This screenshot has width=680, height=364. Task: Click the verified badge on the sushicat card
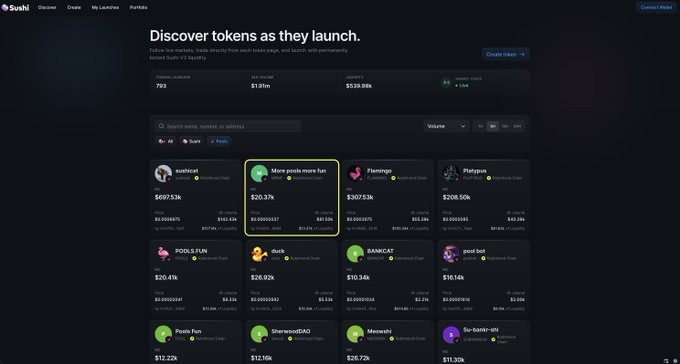click(x=196, y=178)
